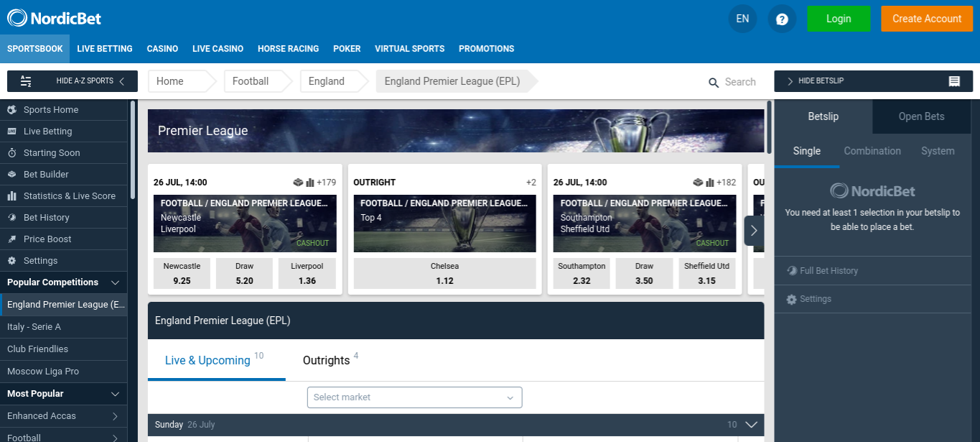
Task: Click the Search input field
Action: [740, 83]
